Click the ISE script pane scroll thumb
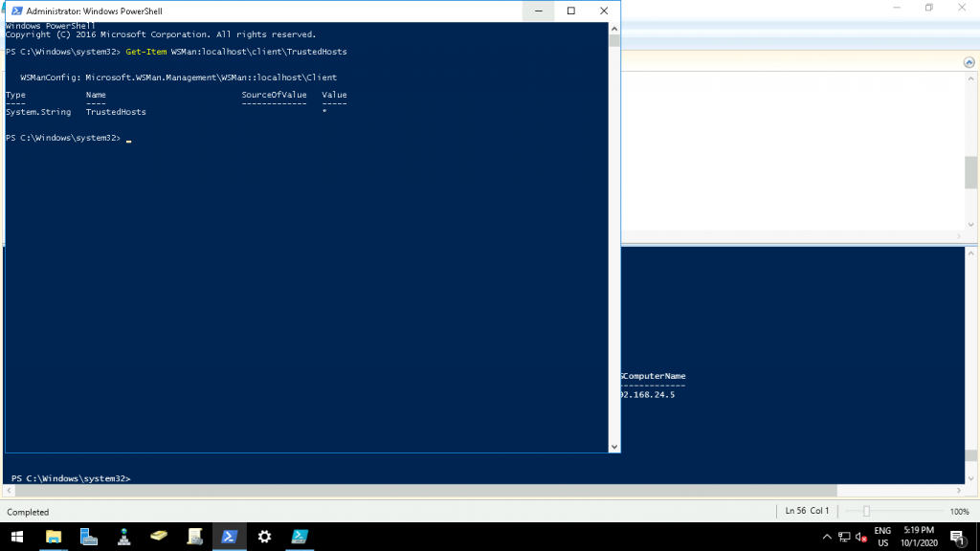980x551 pixels. coord(970,171)
